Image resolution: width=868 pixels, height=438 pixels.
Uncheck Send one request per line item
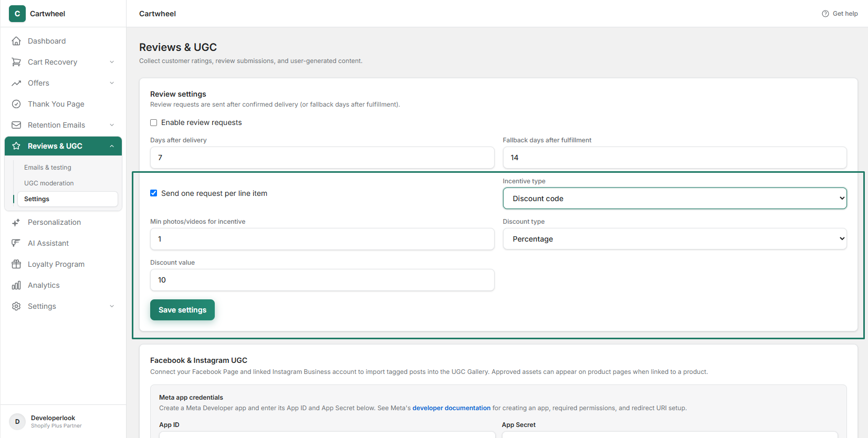coord(154,193)
